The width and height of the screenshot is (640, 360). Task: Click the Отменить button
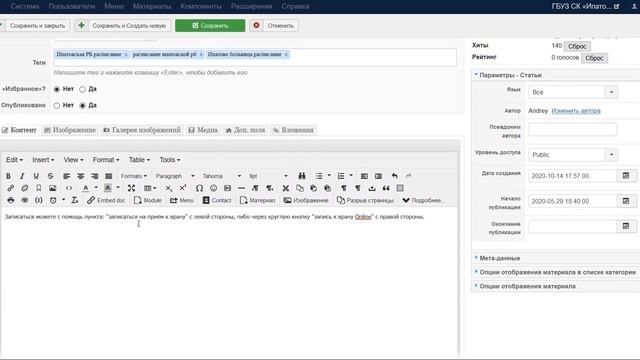(x=274, y=26)
